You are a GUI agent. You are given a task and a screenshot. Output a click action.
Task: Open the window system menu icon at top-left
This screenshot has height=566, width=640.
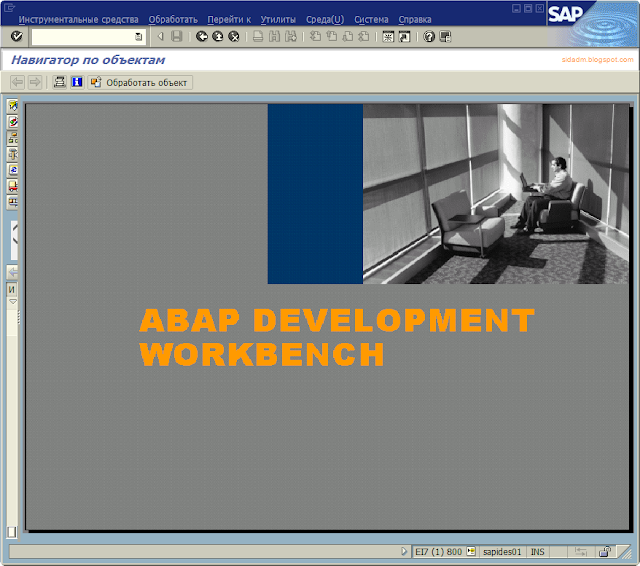(x=9, y=7)
